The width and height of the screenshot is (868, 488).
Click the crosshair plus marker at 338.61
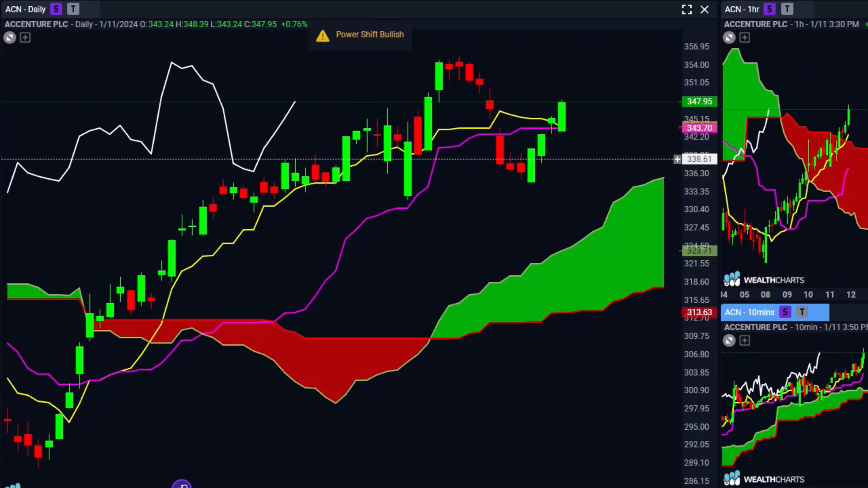tap(677, 159)
